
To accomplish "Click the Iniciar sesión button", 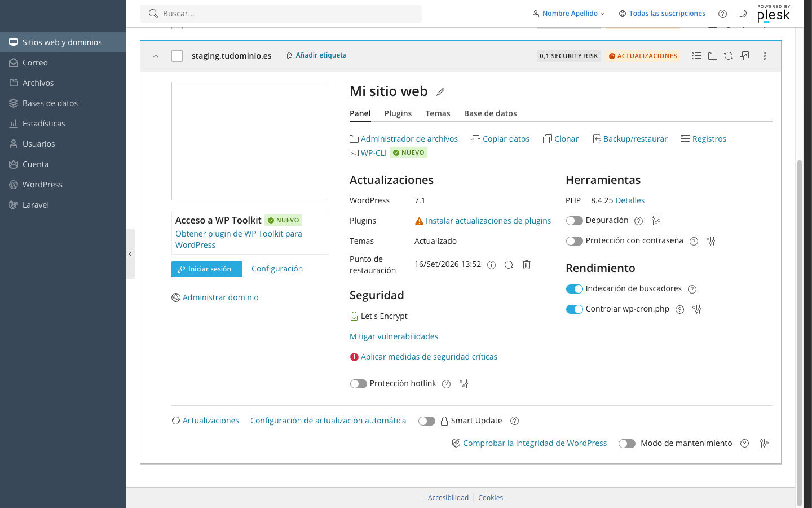I will (x=207, y=269).
